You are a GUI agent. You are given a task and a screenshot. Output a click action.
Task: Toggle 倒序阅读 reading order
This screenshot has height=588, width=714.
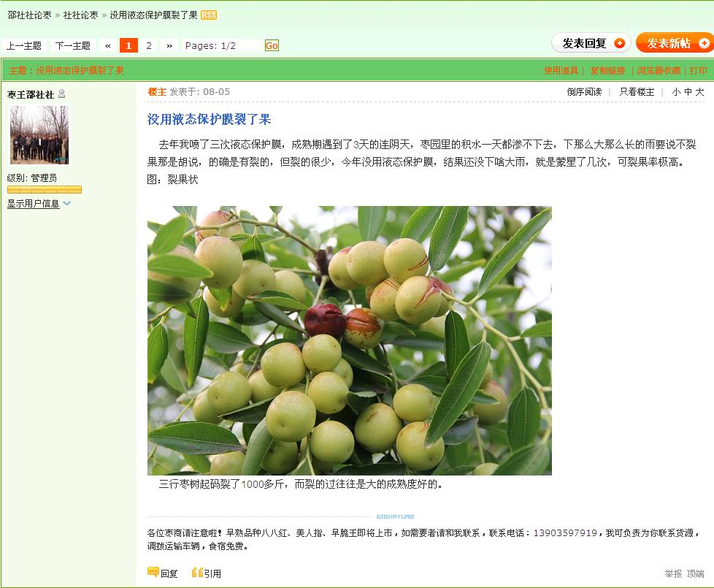(x=584, y=92)
